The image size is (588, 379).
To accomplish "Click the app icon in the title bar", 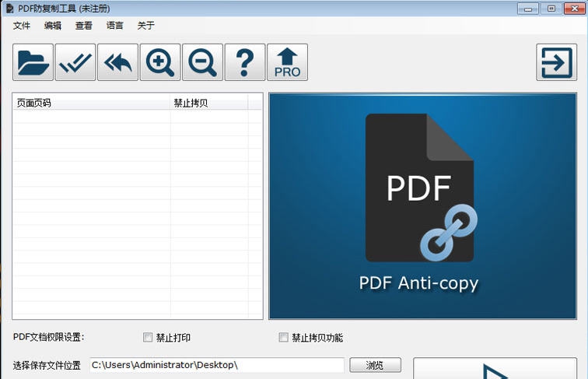I will pos(9,9).
